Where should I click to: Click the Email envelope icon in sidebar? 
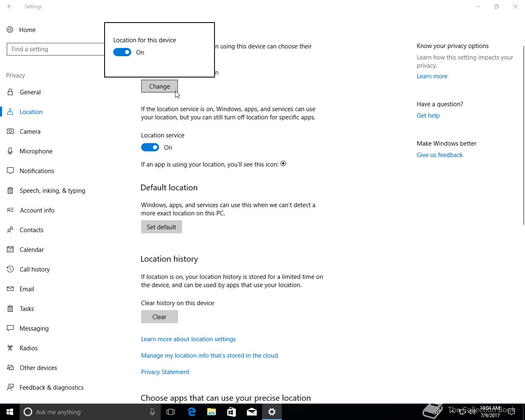coord(10,289)
